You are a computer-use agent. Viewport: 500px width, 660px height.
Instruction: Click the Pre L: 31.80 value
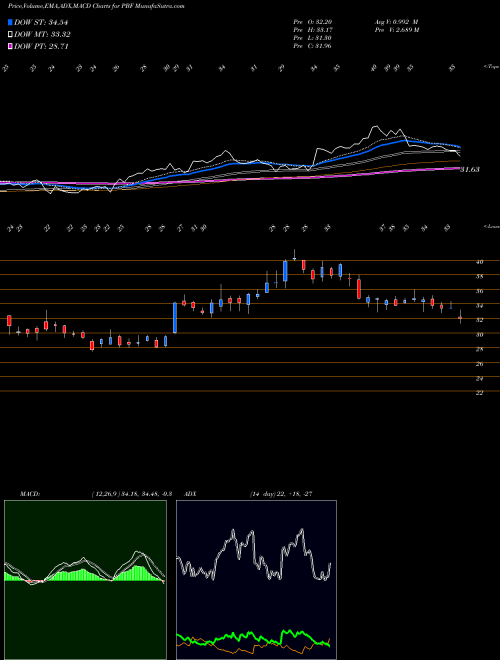[313, 38]
